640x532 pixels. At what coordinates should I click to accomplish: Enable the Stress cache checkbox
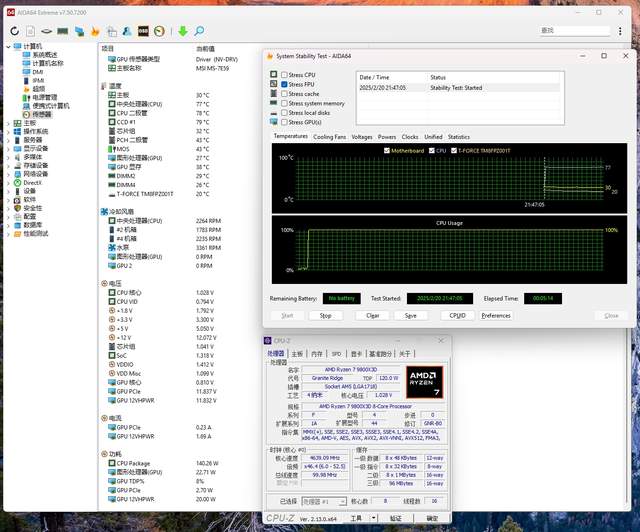[284, 94]
